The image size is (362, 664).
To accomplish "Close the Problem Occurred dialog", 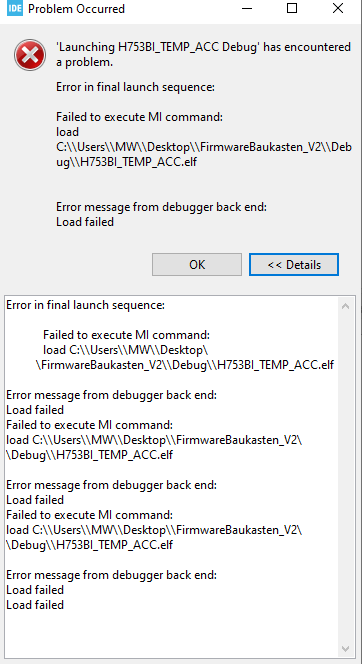I will pyautogui.click(x=337, y=8).
